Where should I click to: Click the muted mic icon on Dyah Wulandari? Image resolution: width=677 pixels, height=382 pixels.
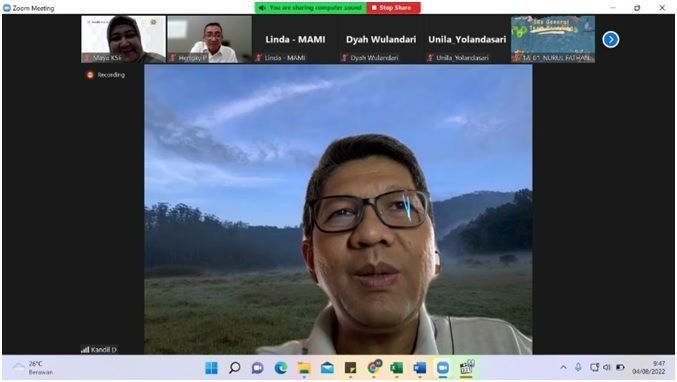345,58
